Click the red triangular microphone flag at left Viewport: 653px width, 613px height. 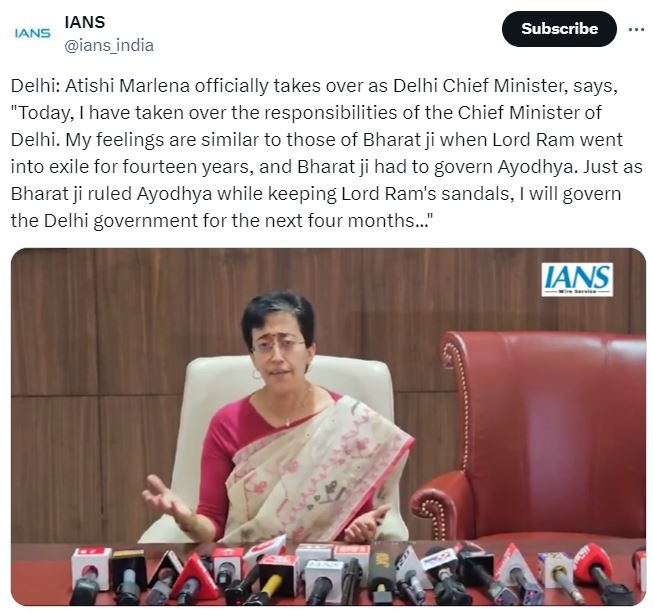pyautogui.click(x=193, y=579)
